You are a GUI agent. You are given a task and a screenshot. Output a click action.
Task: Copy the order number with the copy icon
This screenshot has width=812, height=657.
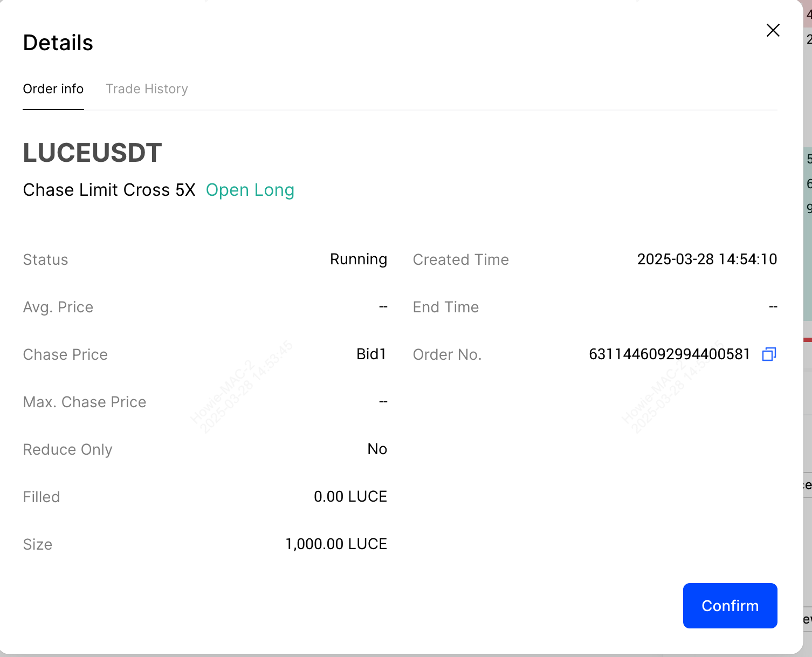769,354
